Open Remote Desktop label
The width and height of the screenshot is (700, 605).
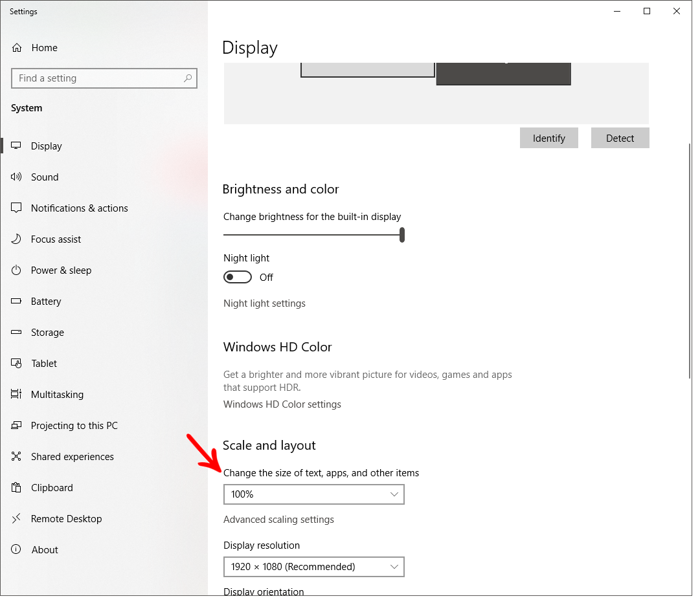pos(67,519)
